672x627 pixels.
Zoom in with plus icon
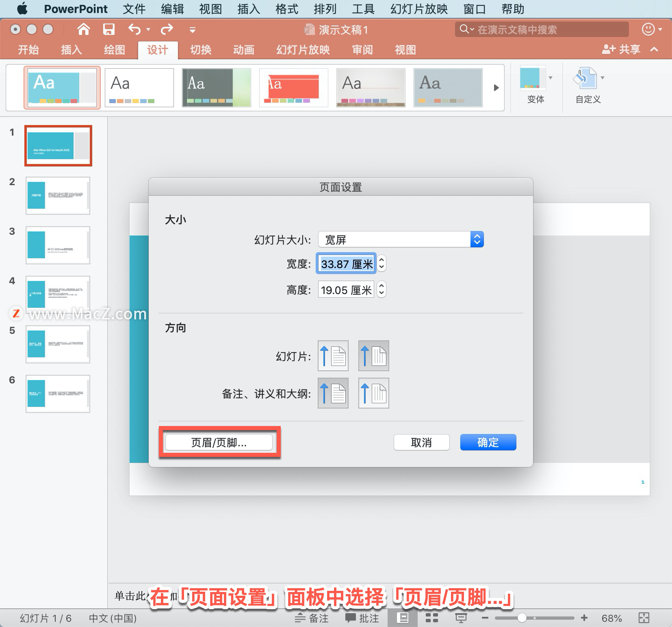[x=584, y=618]
